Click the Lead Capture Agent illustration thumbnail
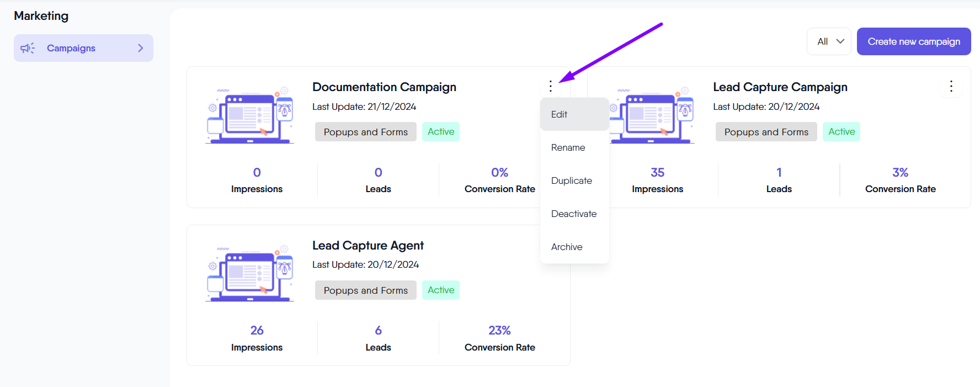 [250, 273]
